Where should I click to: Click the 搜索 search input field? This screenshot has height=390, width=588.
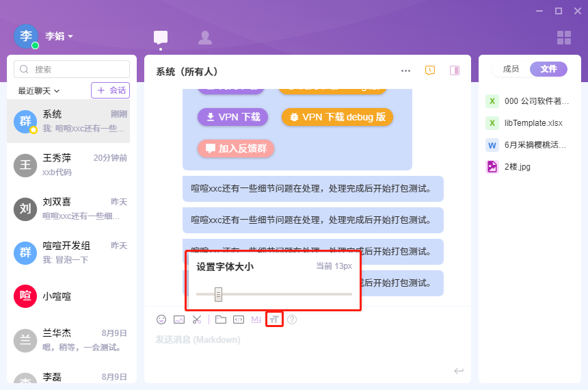[x=72, y=69]
